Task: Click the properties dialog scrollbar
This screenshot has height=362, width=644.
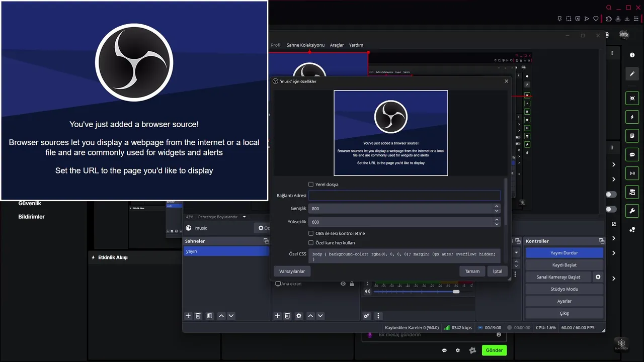Action: [x=506, y=201]
